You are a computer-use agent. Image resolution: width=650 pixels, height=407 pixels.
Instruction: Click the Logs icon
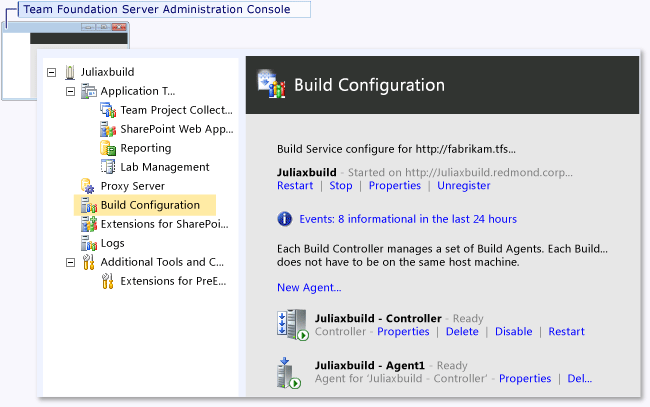[x=89, y=243]
